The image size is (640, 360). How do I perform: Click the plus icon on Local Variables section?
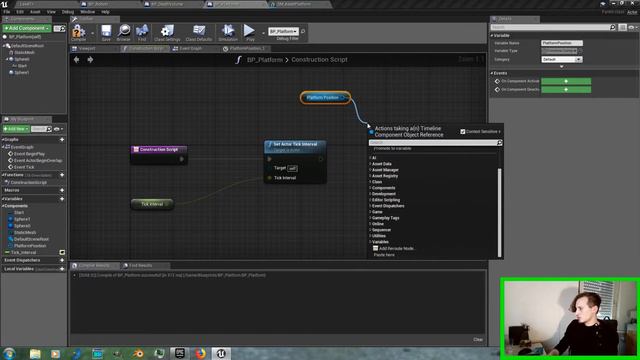pyautogui.click(x=62, y=269)
